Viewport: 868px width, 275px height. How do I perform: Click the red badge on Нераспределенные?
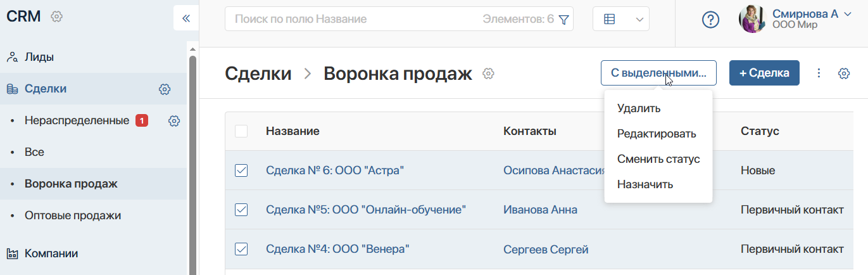142,120
